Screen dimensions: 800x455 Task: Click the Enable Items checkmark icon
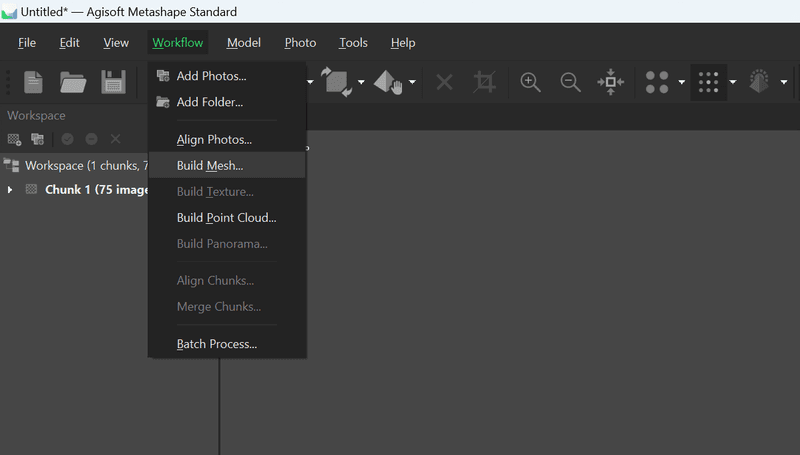pyautogui.click(x=67, y=139)
